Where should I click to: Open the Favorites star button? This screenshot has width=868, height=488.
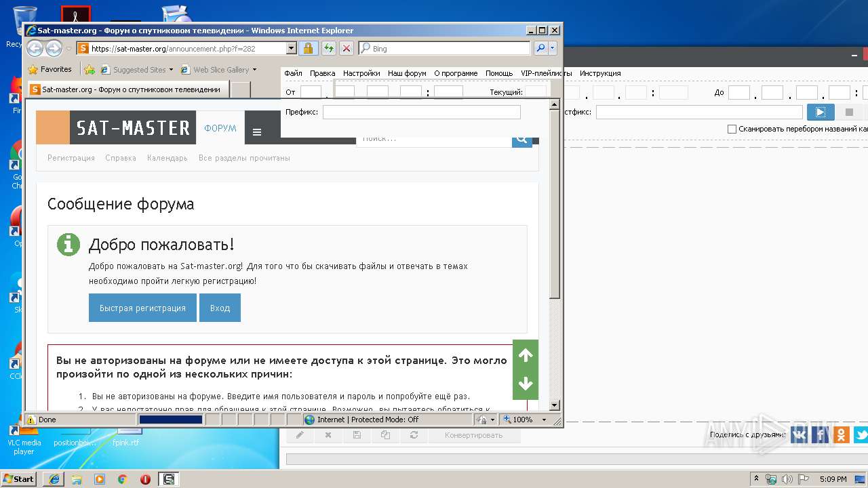pyautogui.click(x=50, y=69)
